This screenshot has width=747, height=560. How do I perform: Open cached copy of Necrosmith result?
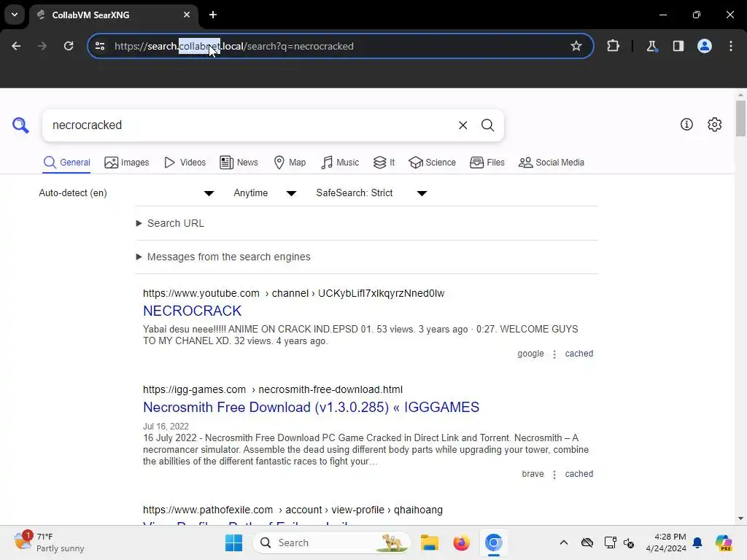point(578,474)
